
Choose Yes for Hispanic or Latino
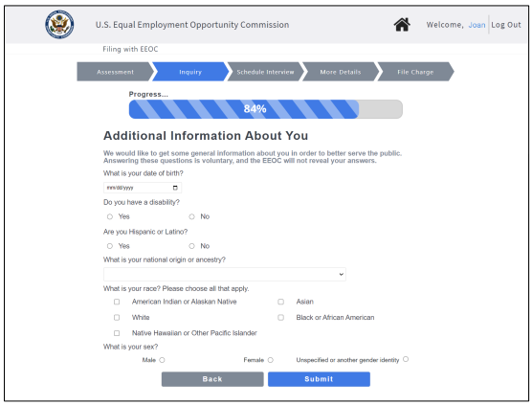[x=110, y=246]
